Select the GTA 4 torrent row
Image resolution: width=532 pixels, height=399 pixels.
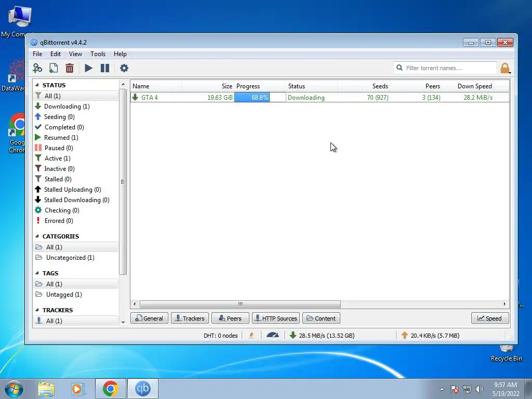pos(320,97)
